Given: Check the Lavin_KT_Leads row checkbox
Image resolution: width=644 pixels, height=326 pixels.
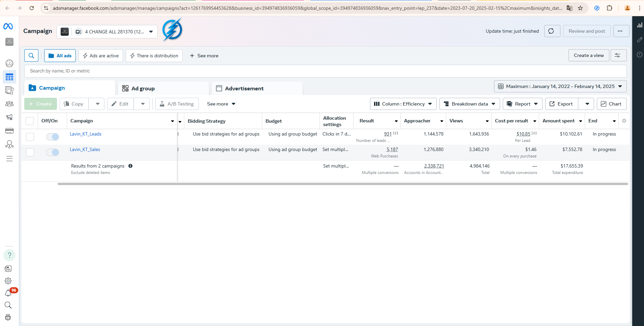Looking at the screenshot, I should (x=30, y=137).
